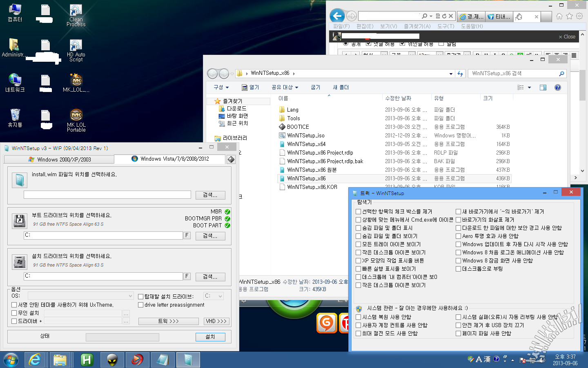
Task: Expand the 구성 toolbar dropdown
Action: [x=221, y=87]
